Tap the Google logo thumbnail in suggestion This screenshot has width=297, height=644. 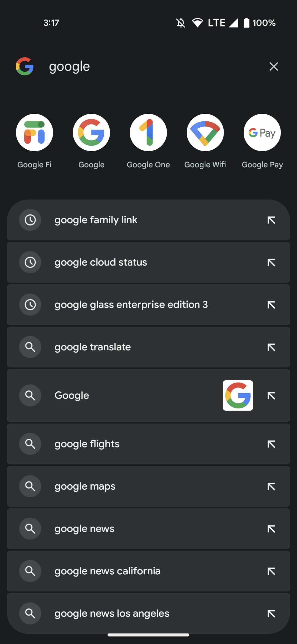click(238, 395)
